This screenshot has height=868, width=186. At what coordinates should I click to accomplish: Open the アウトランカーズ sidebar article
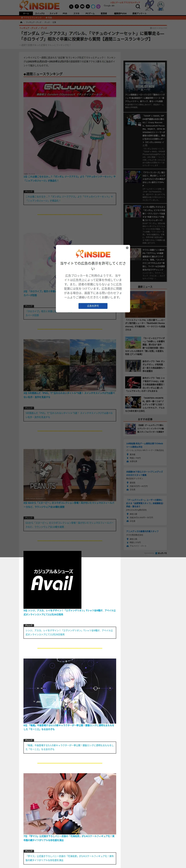point(145,186)
